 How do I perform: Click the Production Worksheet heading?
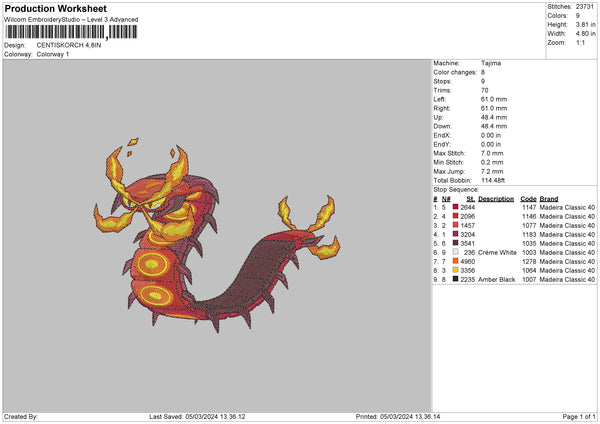(55, 8)
